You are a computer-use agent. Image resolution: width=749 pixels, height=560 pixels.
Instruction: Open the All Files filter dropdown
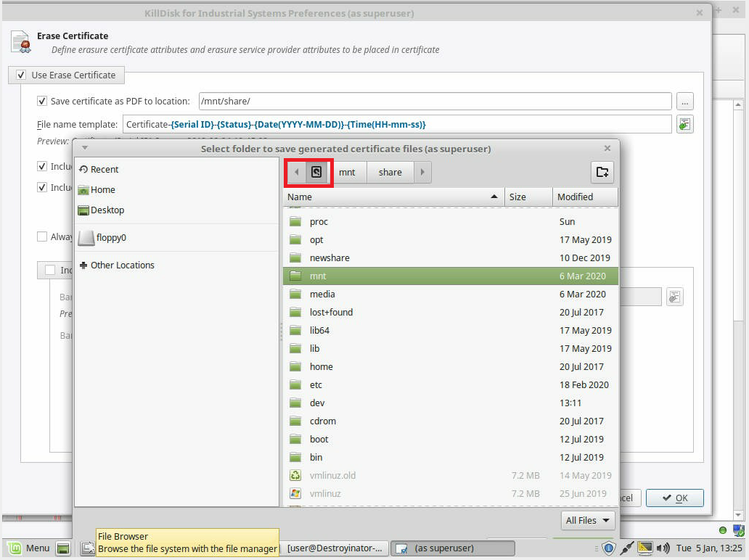point(588,520)
